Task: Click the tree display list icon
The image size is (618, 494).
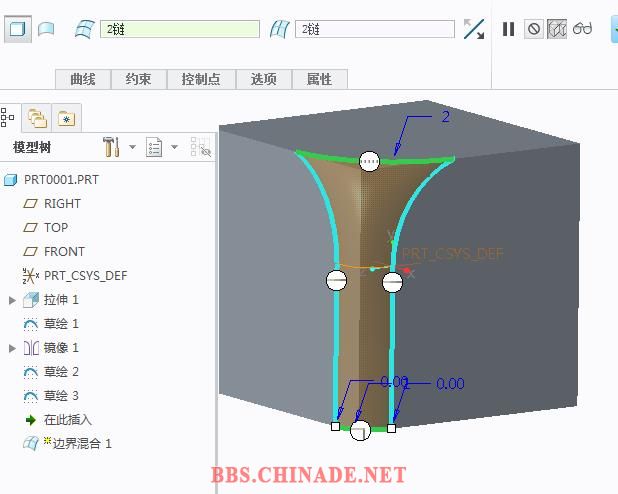Action: [154, 147]
